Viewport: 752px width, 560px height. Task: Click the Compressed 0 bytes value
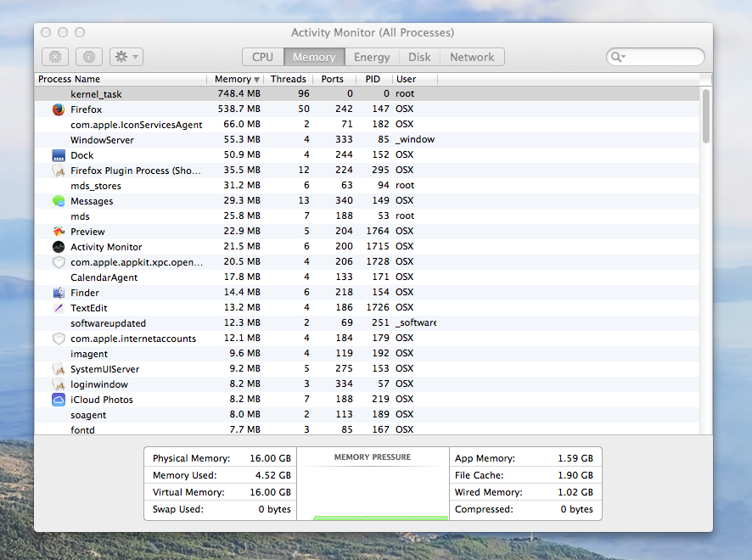pos(577,509)
